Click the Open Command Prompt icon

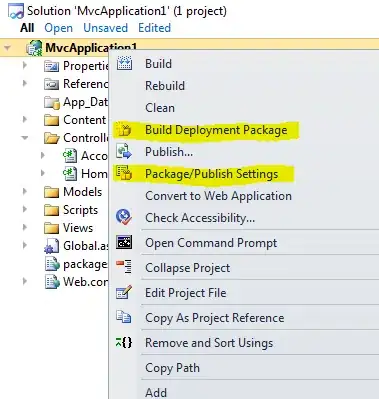(x=124, y=242)
